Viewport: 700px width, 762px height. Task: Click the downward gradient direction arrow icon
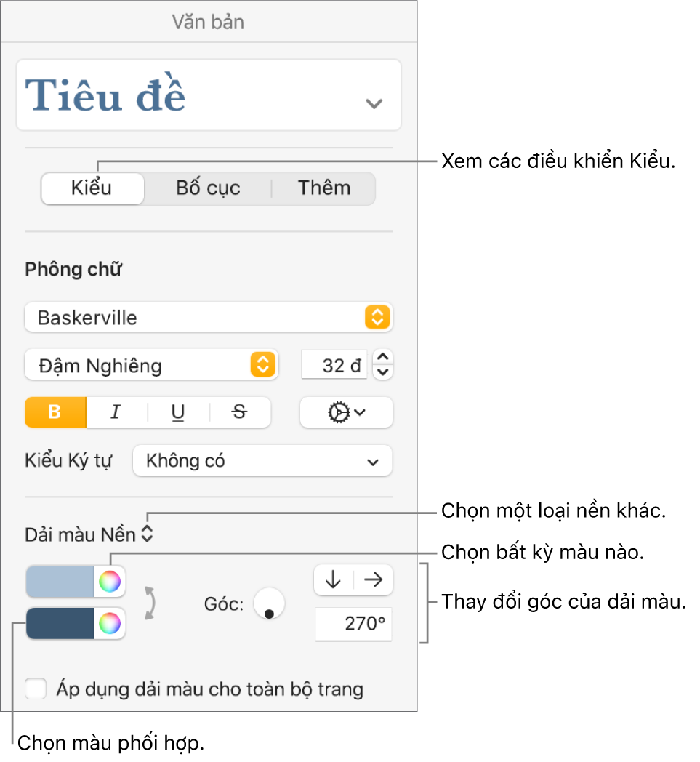334,580
